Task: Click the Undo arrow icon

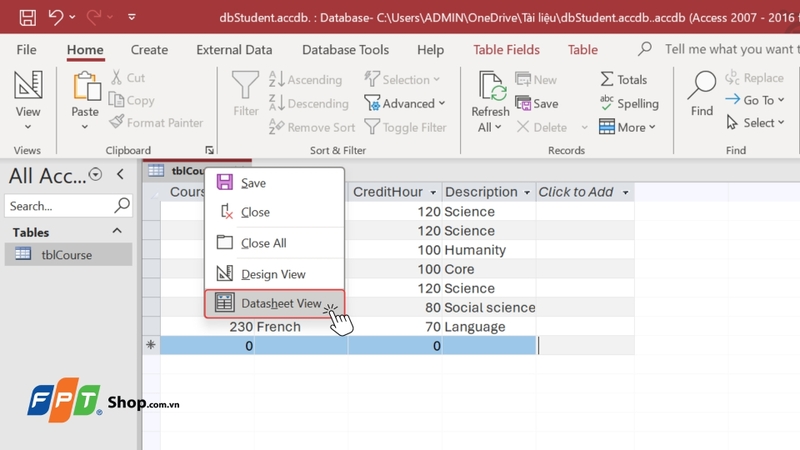Action: coord(56,17)
